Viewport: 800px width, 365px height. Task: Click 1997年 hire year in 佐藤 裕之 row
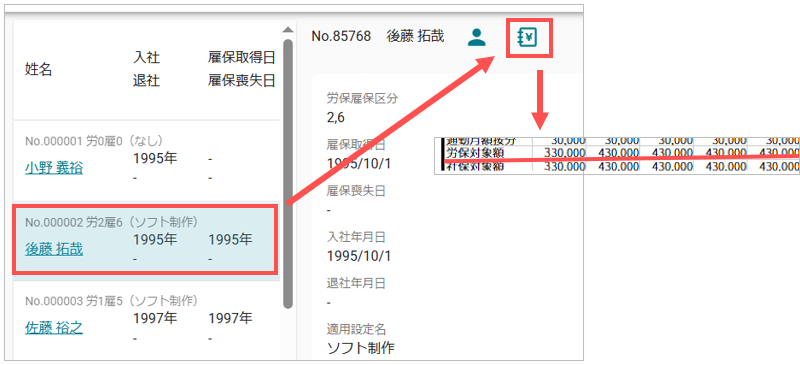coord(155,319)
